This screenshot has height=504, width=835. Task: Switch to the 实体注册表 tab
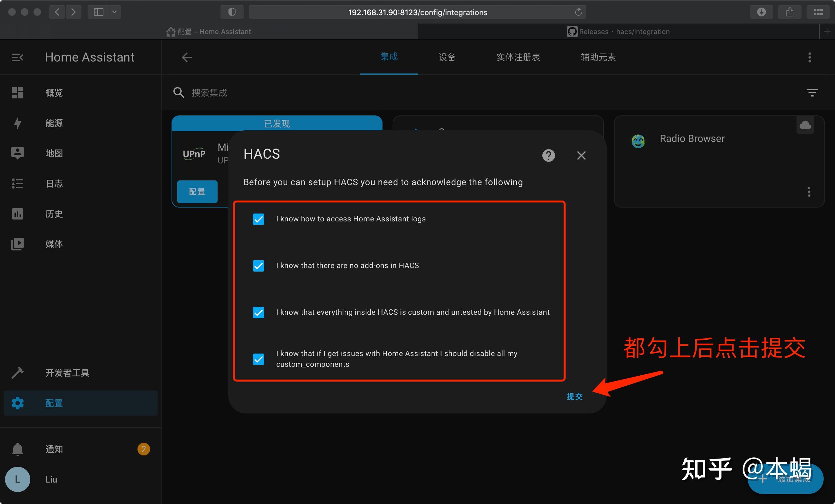(x=518, y=57)
